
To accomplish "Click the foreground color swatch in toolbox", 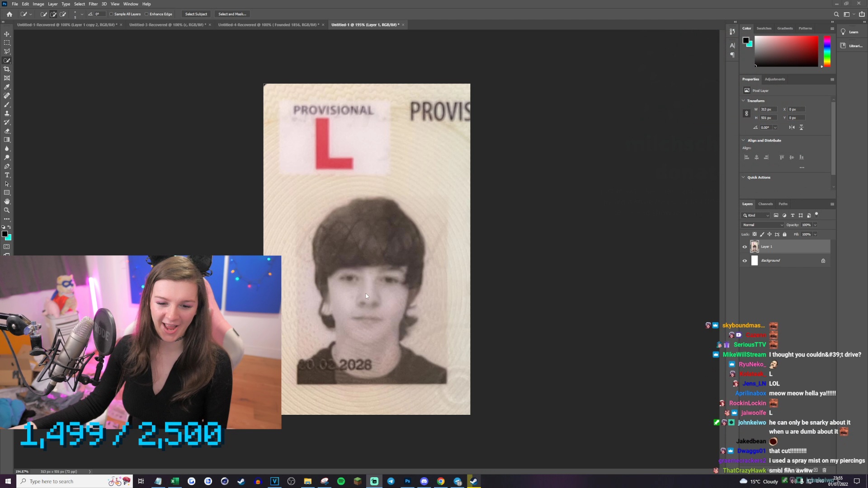I will coord(5,234).
